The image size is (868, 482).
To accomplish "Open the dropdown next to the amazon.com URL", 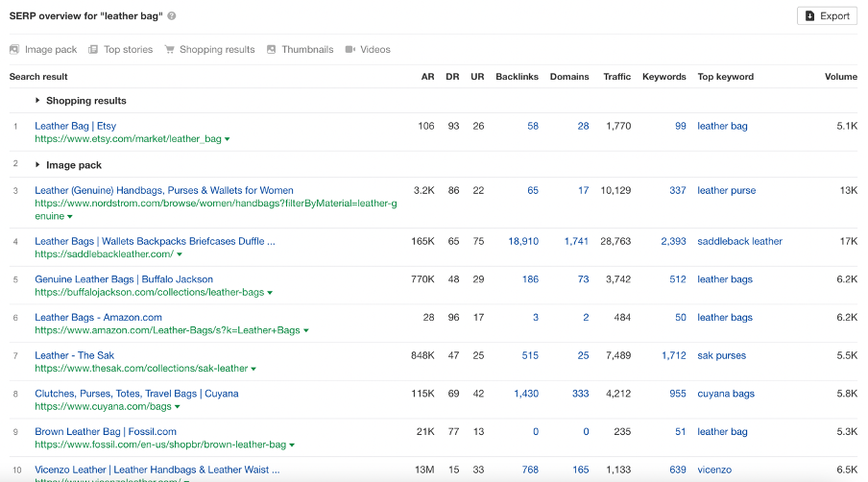I will tap(306, 331).
